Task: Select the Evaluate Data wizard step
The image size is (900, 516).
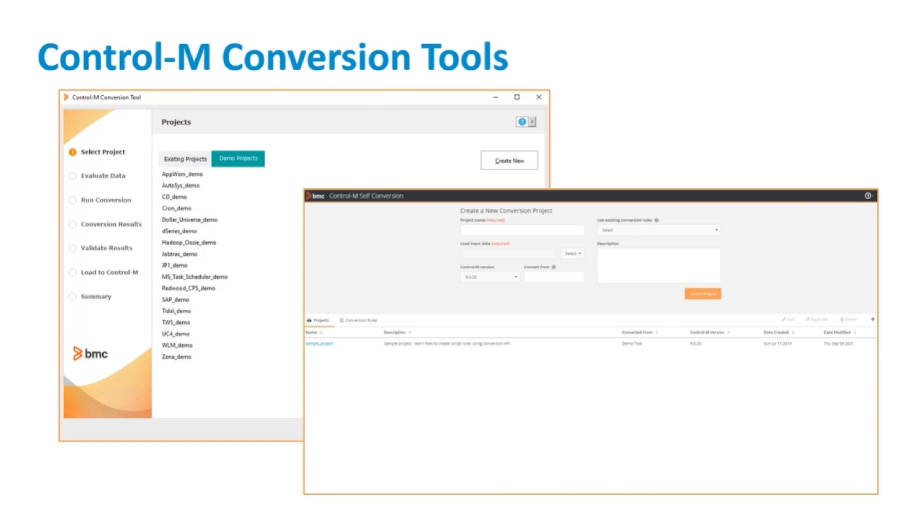Action: coord(103,176)
